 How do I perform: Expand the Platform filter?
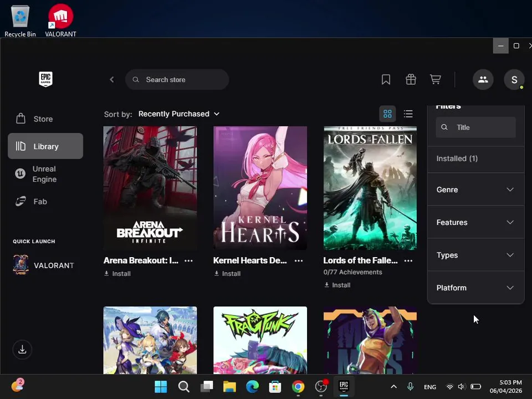point(475,288)
